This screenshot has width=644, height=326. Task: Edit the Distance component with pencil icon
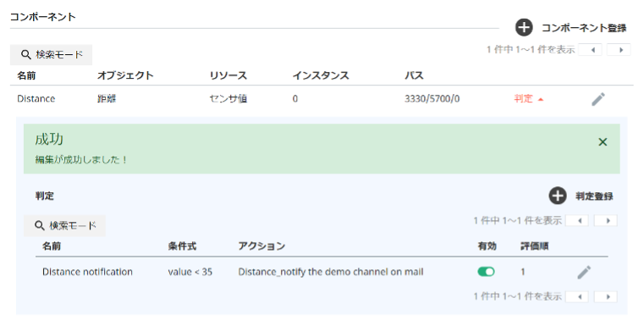pyautogui.click(x=598, y=99)
